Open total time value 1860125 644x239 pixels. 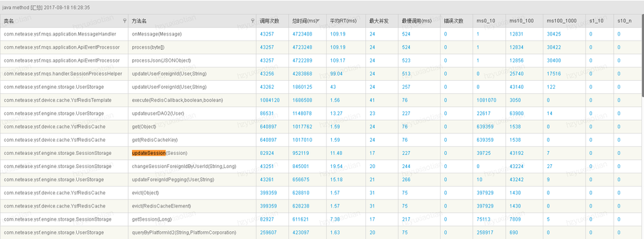tap(302, 87)
